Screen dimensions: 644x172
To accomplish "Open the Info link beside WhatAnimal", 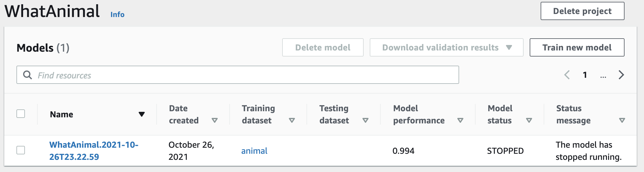I will point(117,15).
